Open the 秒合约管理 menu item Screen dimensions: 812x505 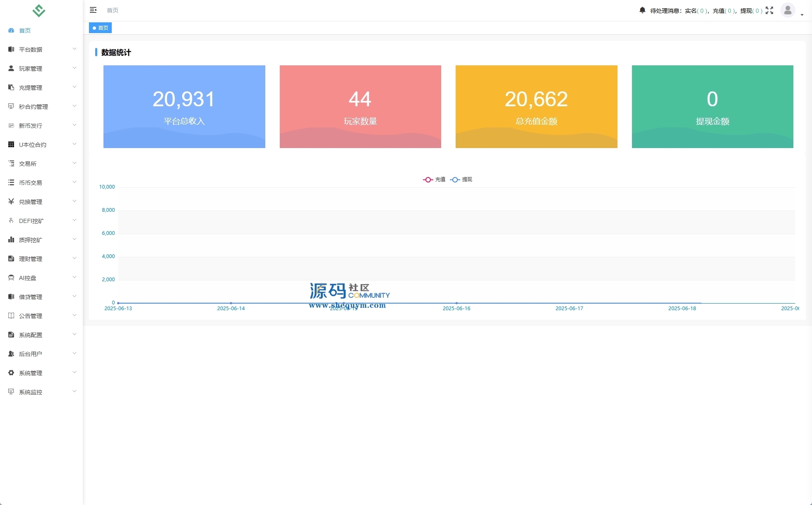(34, 107)
